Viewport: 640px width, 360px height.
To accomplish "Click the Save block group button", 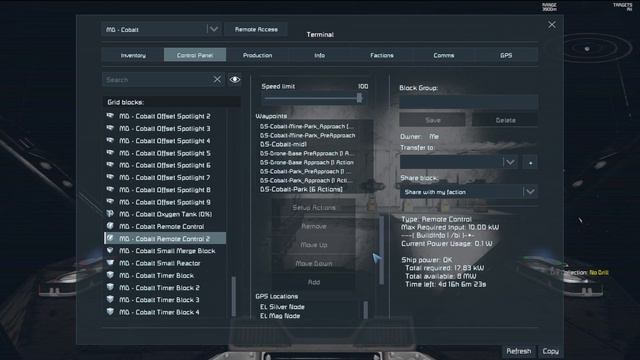I will (432, 120).
